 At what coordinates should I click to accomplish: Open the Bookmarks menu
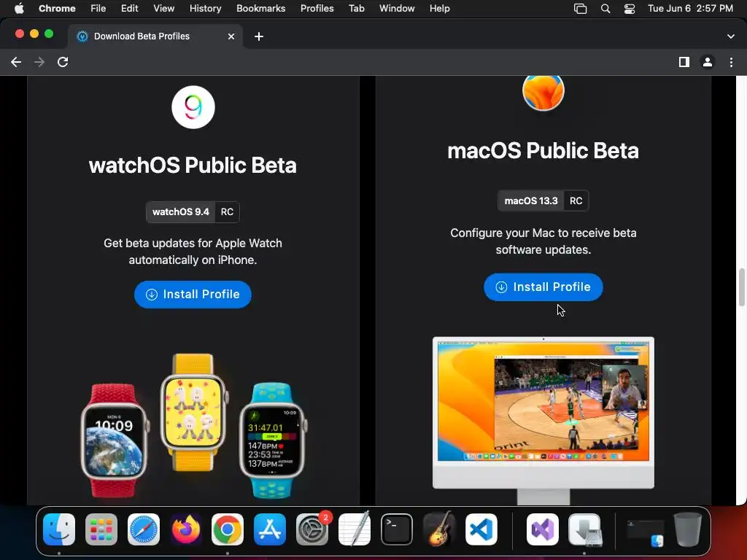[260, 9]
